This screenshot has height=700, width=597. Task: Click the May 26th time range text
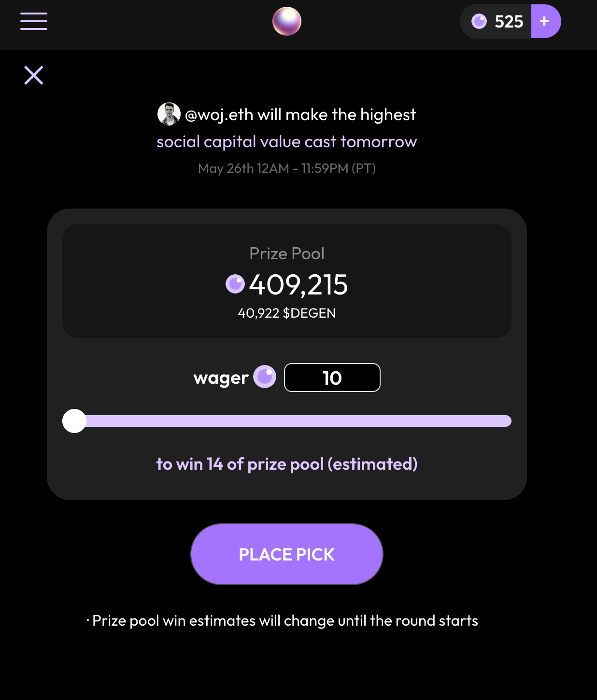point(287,168)
